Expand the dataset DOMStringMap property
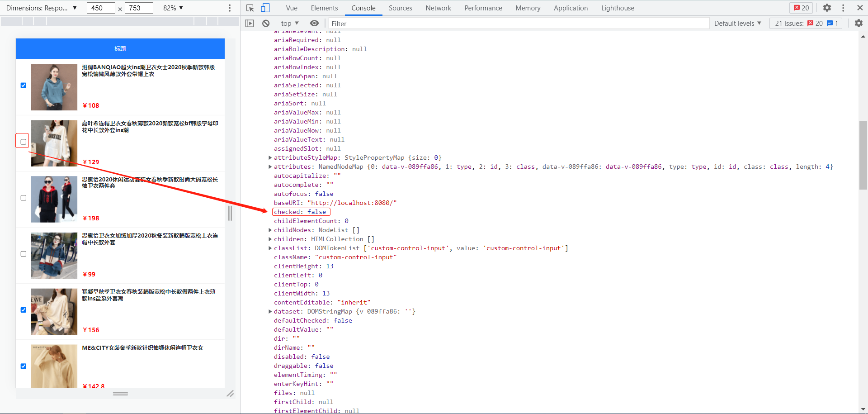The image size is (868, 414). (x=270, y=311)
